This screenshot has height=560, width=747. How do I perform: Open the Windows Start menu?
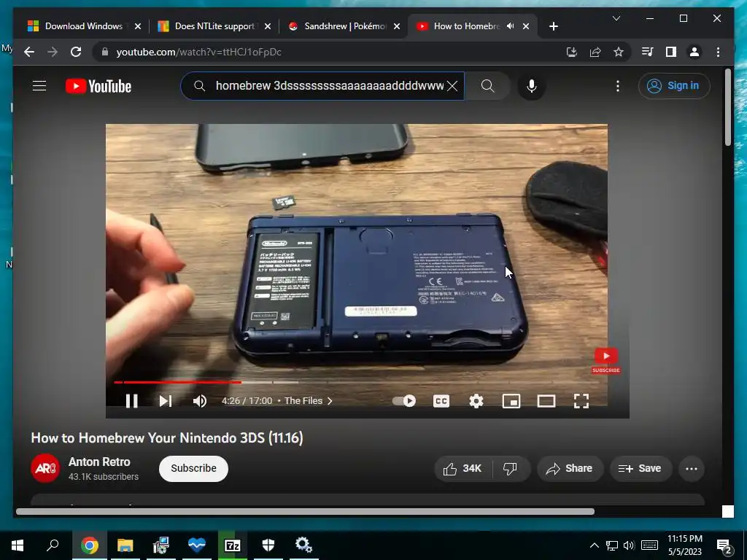[18, 545]
